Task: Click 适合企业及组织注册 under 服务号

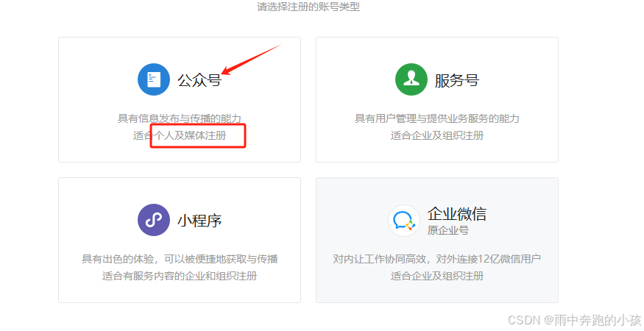Action: click(437, 135)
